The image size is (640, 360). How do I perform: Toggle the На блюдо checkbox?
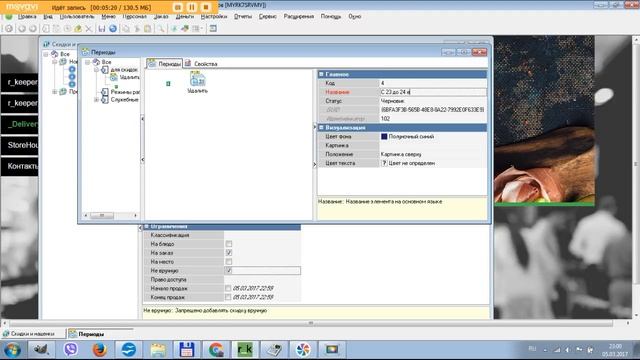click(229, 244)
